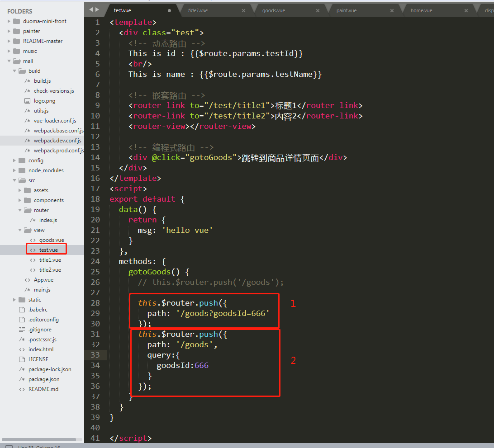Close the title1.vue tab

243,10
